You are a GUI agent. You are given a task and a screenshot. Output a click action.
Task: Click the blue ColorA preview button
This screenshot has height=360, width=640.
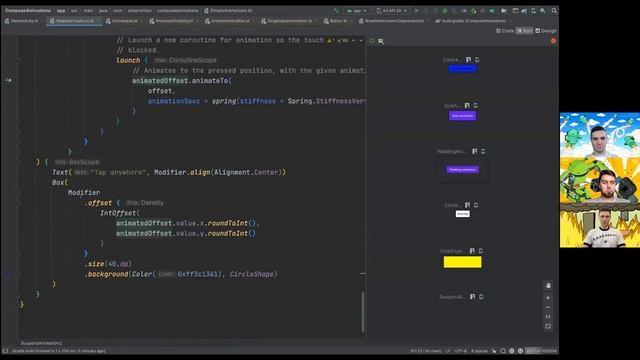[462, 69]
